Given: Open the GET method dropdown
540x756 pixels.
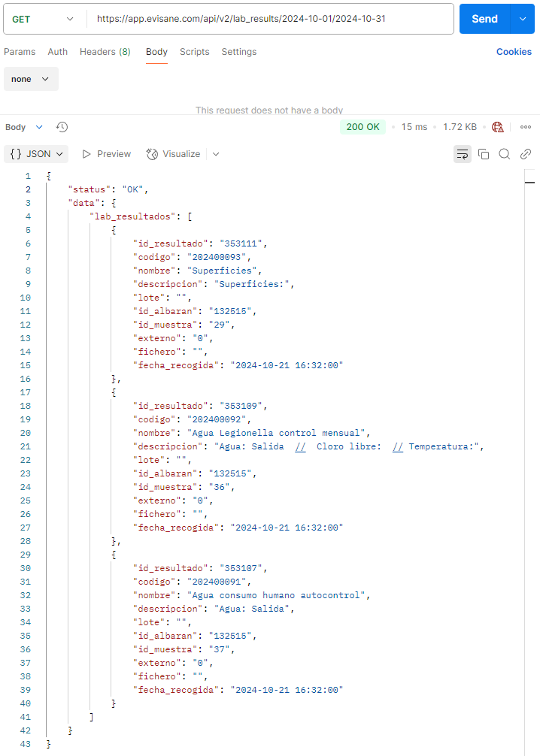Looking at the screenshot, I should click(x=44, y=19).
